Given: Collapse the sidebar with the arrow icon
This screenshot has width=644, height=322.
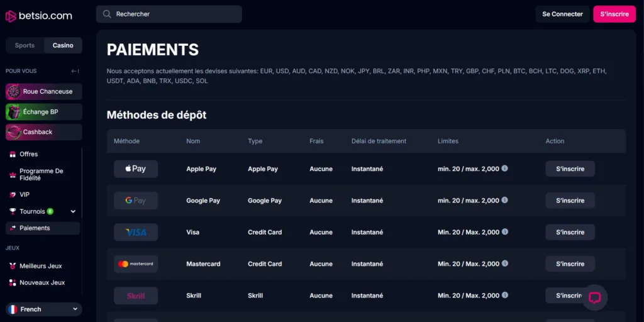Looking at the screenshot, I should coord(75,71).
